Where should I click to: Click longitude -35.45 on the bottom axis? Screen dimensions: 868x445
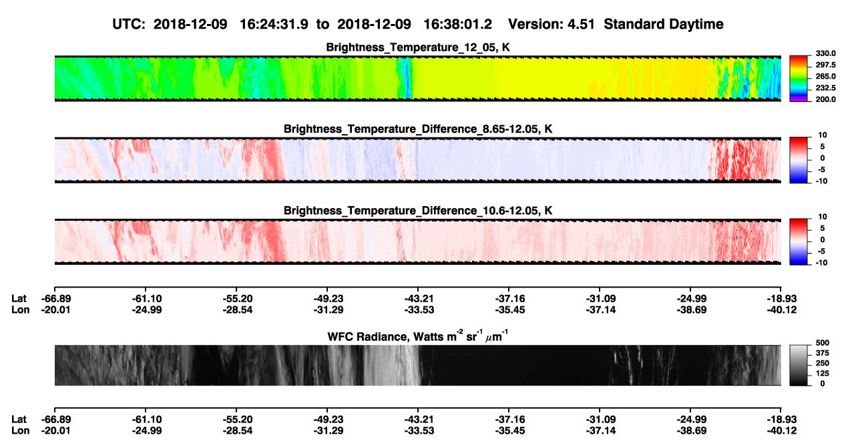coord(509,430)
